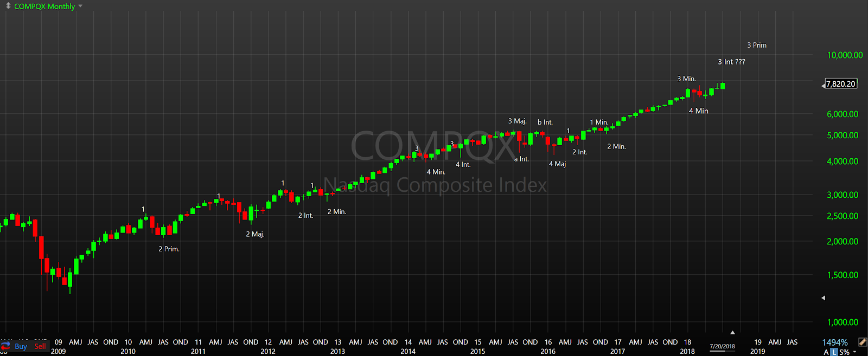Screen dimensions: 868x356
Task: Select the '4 Min.' label near 2014
Action: pos(436,172)
